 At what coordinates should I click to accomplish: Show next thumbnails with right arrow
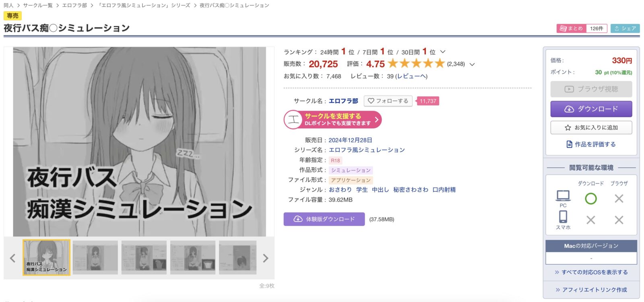[x=265, y=258]
